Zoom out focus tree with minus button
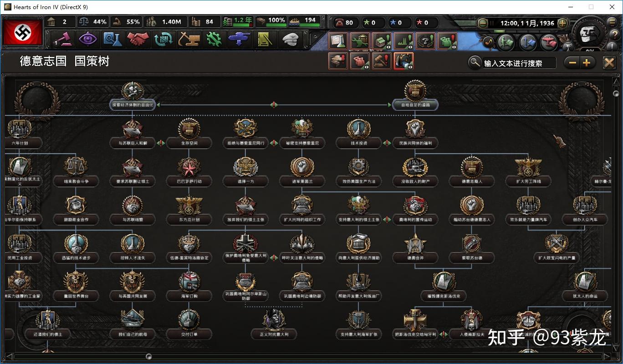Viewport: 623px width, 364px height. point(572,63)
